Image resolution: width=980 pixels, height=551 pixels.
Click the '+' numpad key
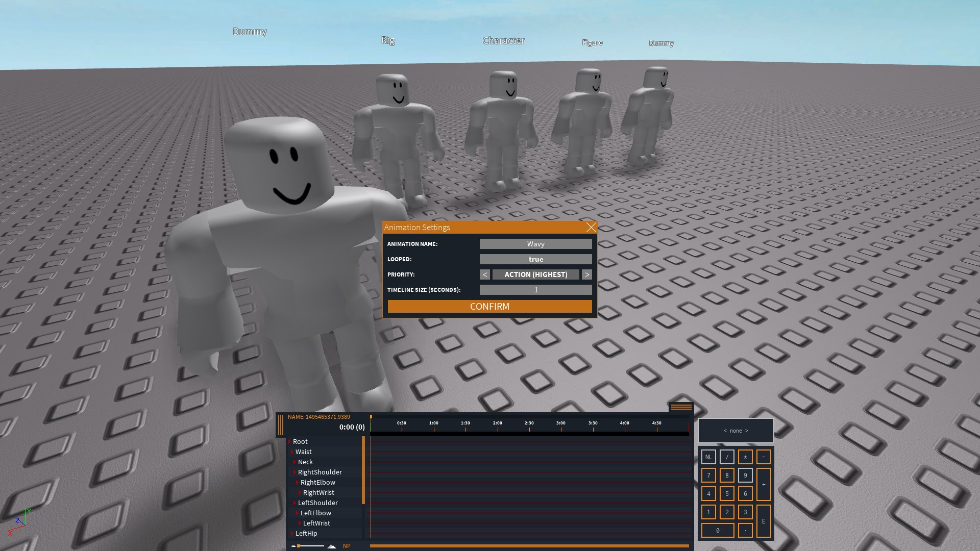764,485
